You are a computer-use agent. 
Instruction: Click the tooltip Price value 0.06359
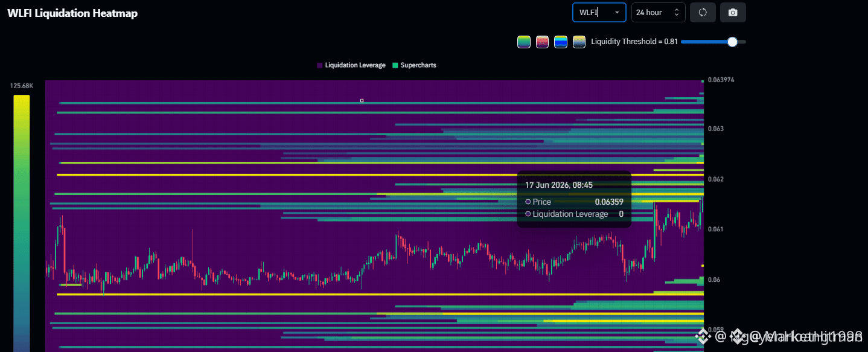pyautogui.click(x=609, y=202)
